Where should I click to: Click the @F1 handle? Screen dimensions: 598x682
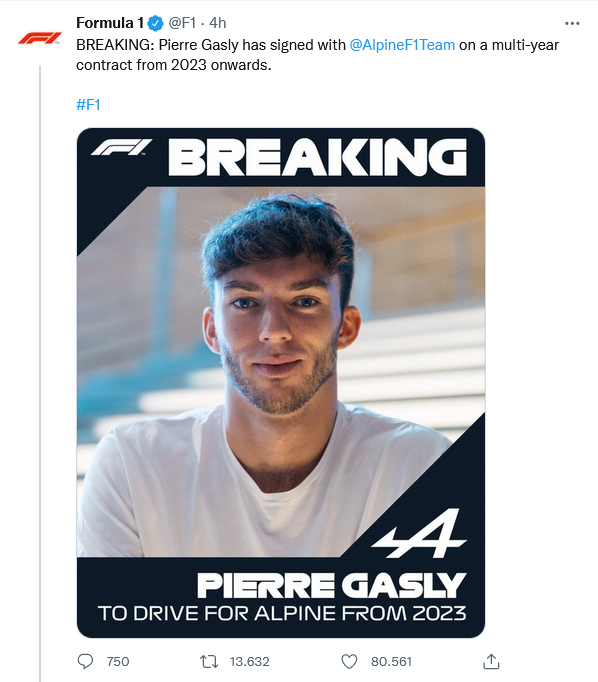(x=182, y=23)
